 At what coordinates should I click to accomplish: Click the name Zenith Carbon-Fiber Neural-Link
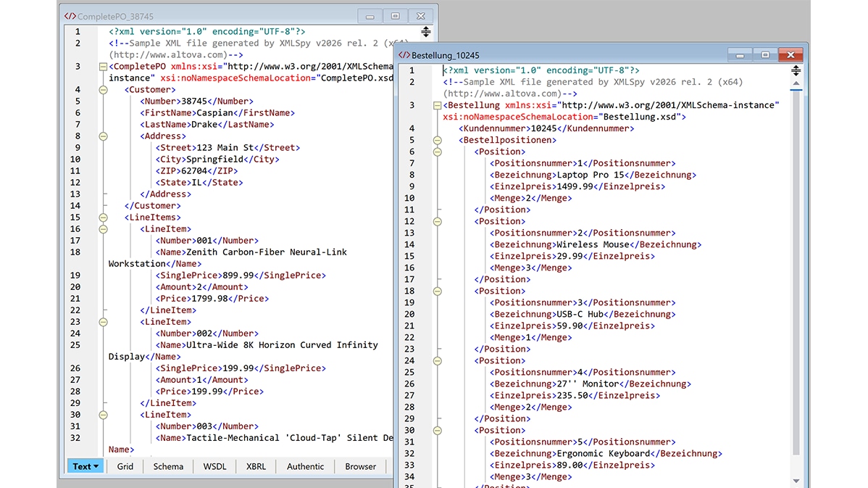click(266, 252)
